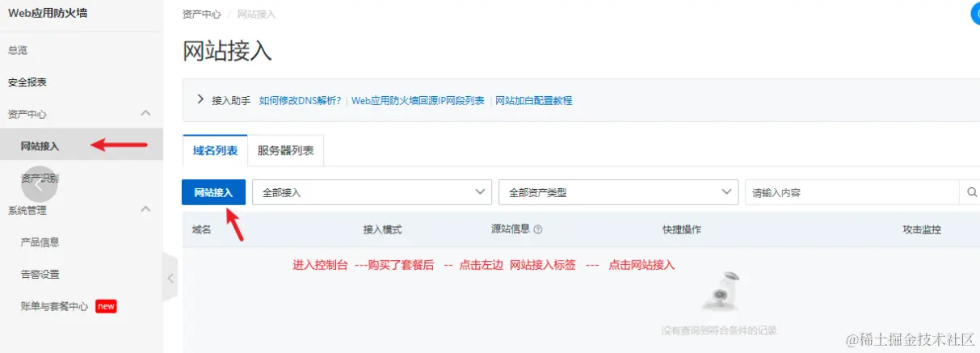Collapse the left sidebar with the handle arrow
The image size is (980, 353).
tap(170, 277)
